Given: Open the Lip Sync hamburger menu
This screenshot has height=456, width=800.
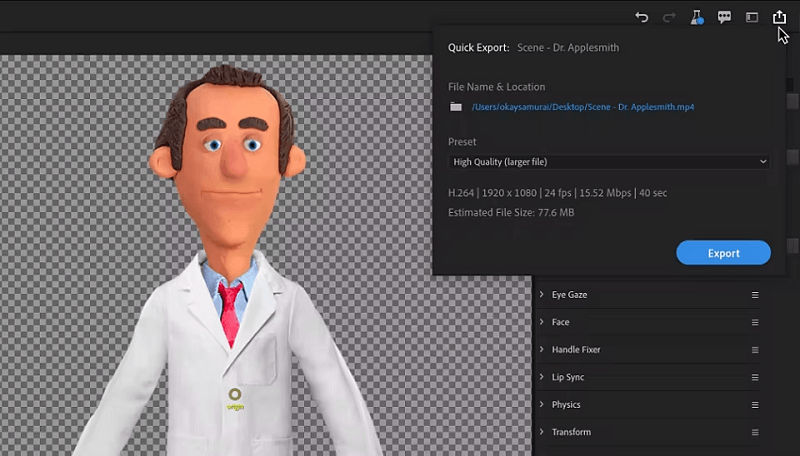Looking at the screenshot, I should pos(755,377).
